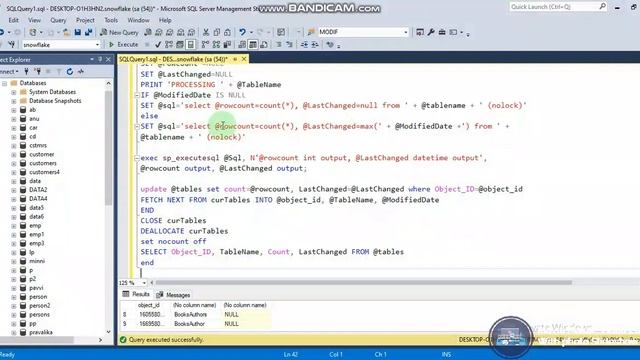
Task: Click the Object Explorer vertical scrollbar
Action: (108, 147)
